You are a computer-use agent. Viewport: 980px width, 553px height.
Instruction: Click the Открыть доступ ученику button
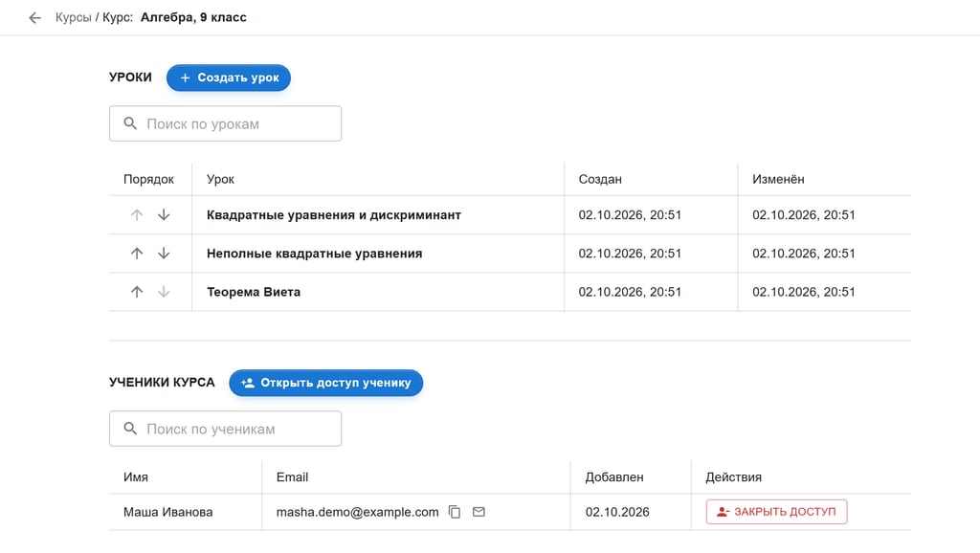[x=325, y=383]
